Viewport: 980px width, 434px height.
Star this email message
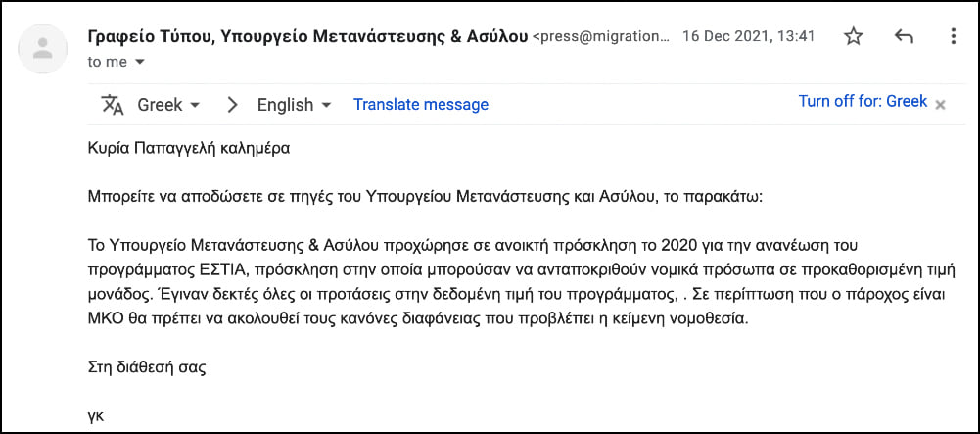pos(854,37)
